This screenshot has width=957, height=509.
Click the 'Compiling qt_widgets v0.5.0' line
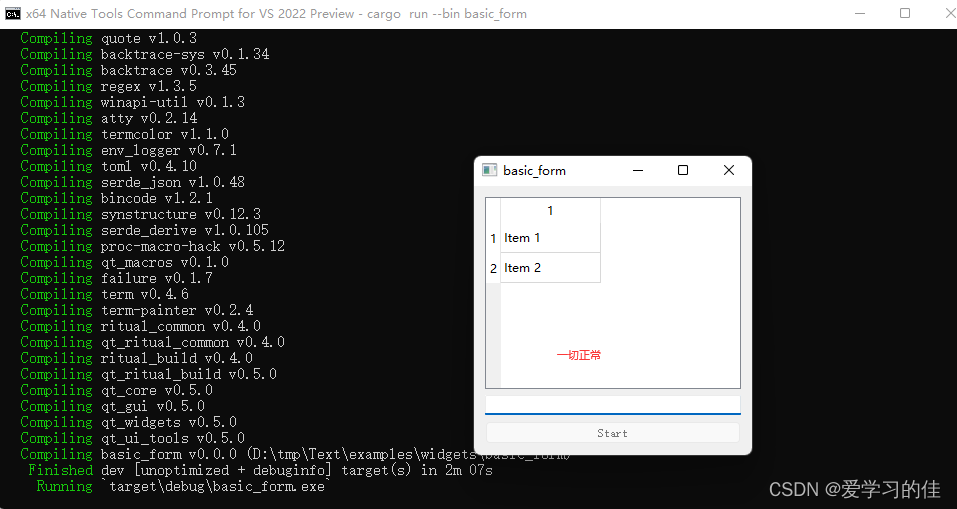[129, 422]
